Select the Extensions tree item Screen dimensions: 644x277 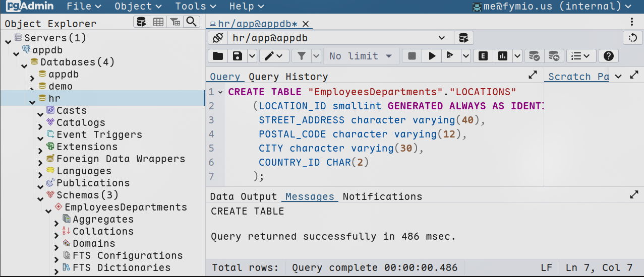pyautogui.click(x=87, y=147)
